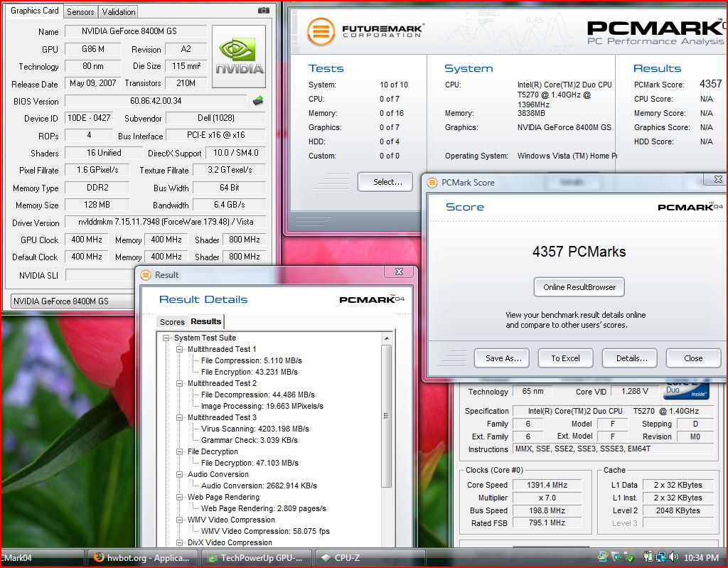Click the battery power plug tray icon
The image size is (728, 568).
648,557
